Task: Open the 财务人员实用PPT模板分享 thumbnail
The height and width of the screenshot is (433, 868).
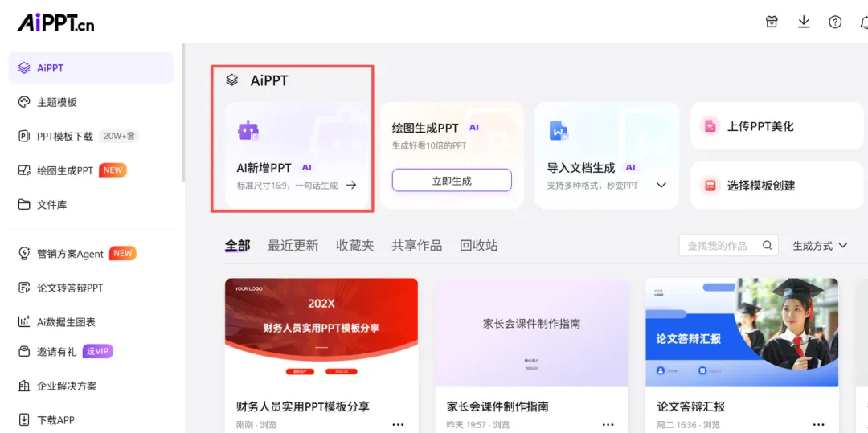Action: tap(321, 333)
